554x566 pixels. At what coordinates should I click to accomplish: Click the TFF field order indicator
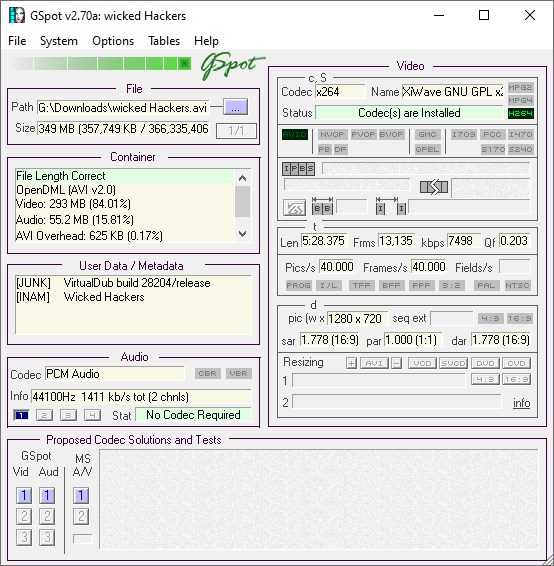pyautogui.click(x=361, y=285)
